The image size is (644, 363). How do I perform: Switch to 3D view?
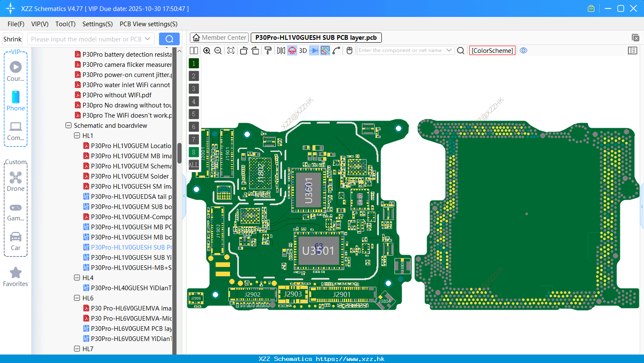303,50
